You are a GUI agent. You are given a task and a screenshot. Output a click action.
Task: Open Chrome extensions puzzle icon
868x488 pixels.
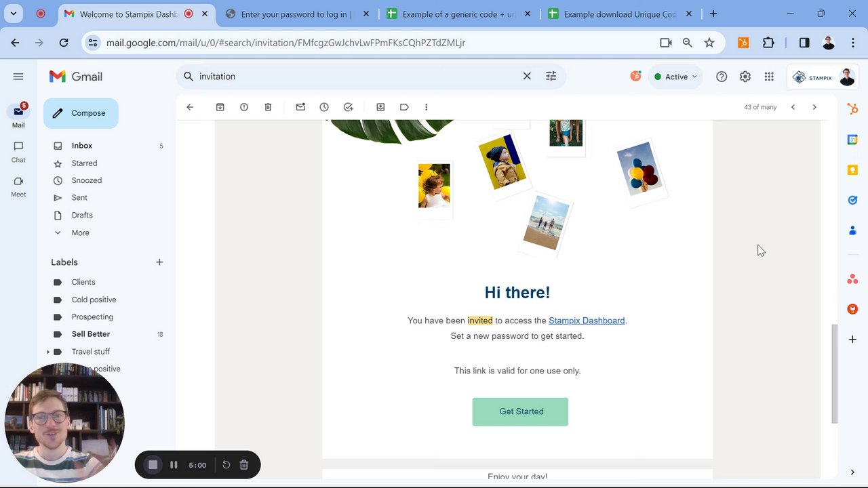768,43
